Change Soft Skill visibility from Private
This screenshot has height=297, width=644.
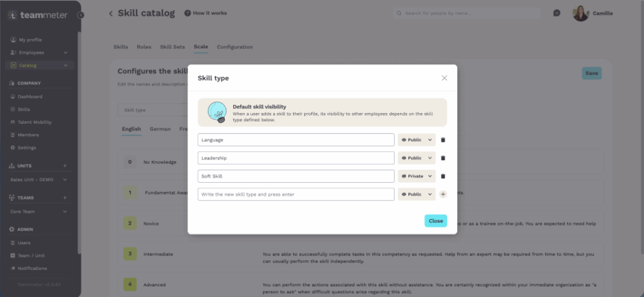pyautogui.click(x=416, y=176)
